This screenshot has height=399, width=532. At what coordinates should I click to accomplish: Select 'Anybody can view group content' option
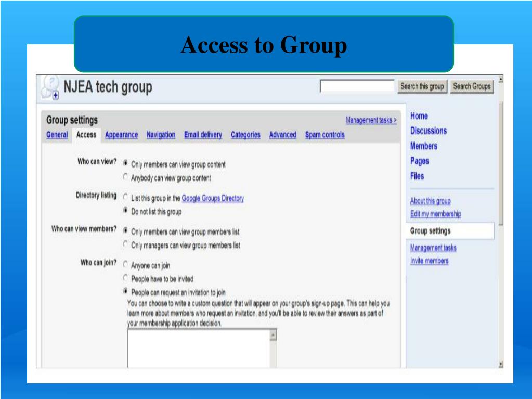point(125,177)
